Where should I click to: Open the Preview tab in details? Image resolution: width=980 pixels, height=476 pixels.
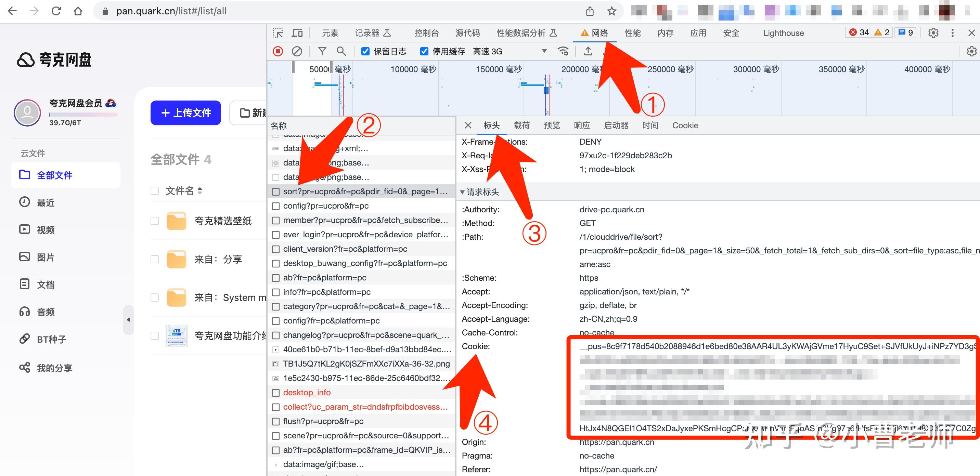(552, 125)
